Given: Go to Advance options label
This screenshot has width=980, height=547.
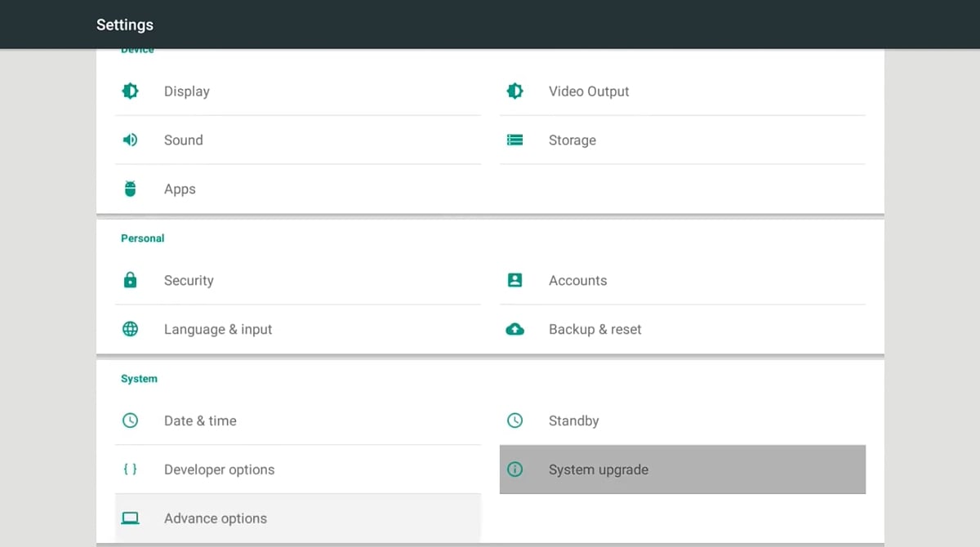Looking at the screenshot, I should [216, 518].
